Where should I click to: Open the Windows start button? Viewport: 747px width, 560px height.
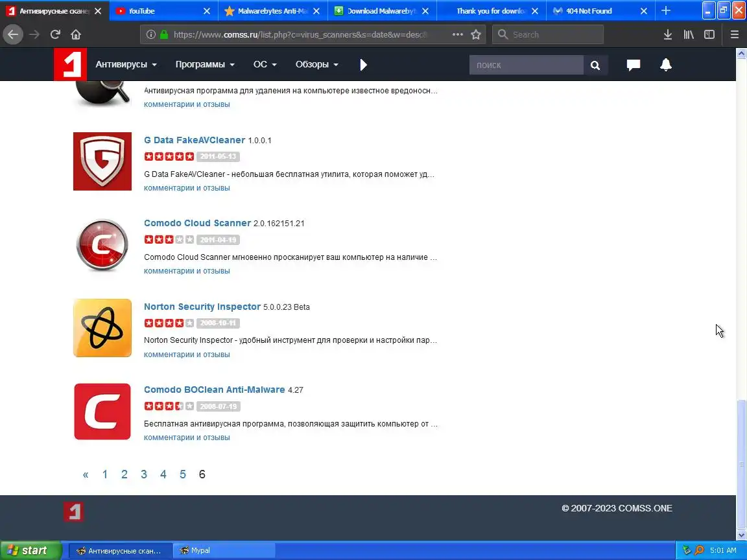coord(31,550)
